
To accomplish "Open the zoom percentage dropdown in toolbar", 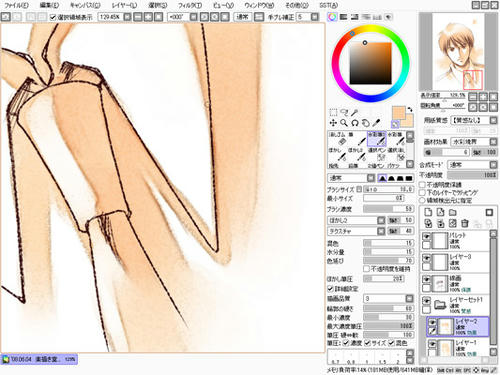I will point(127,17).
